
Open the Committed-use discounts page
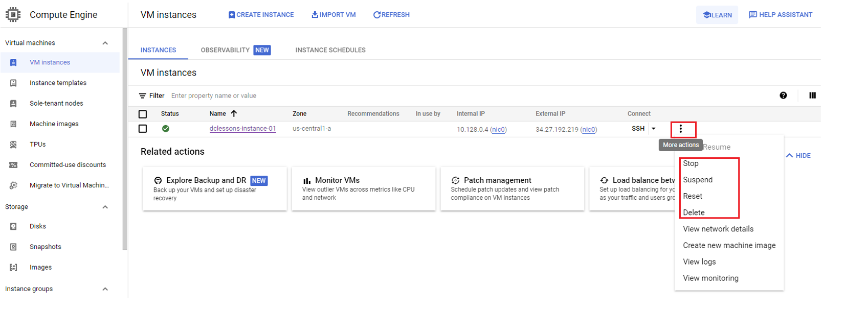tap(68, 164)
